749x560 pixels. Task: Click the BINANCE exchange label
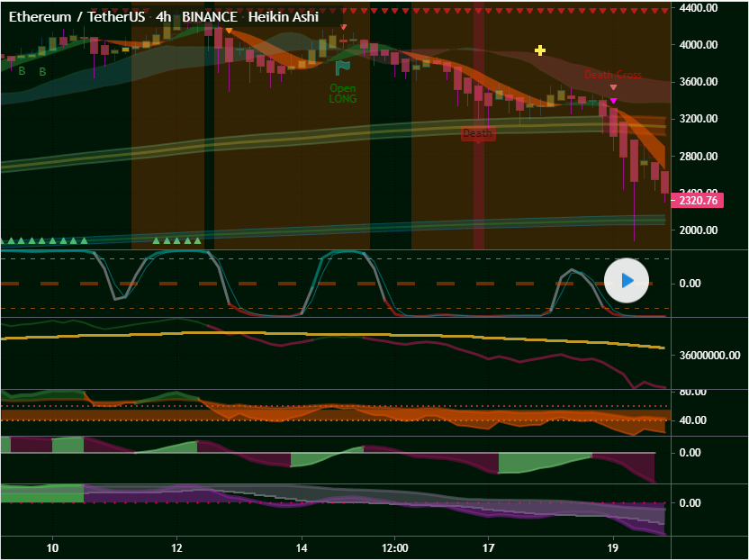pyautogui.click(x=209, y=17)
